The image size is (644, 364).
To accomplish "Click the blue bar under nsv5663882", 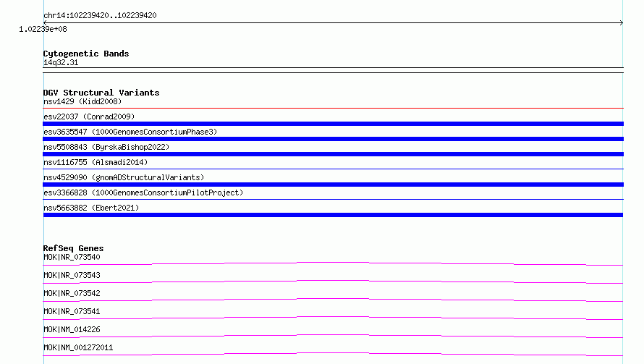I will 333,215.
